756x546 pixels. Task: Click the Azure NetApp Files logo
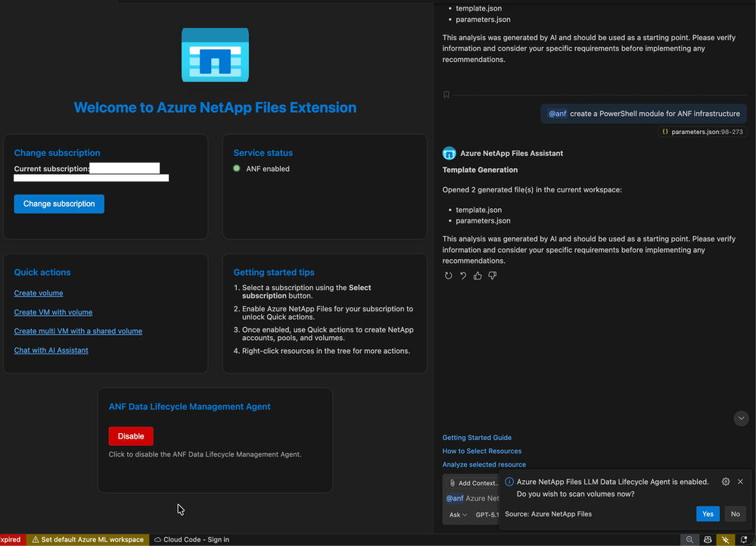[215, 55]
